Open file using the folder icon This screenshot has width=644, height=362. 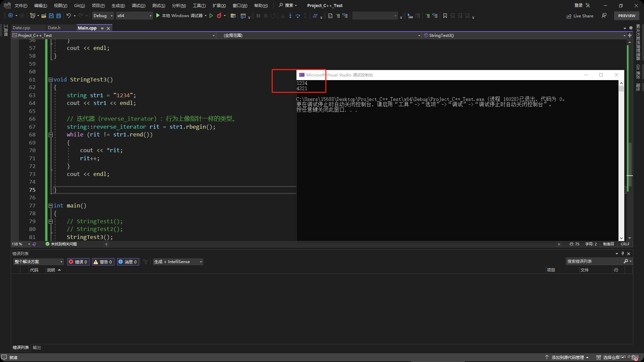(44, 16)
